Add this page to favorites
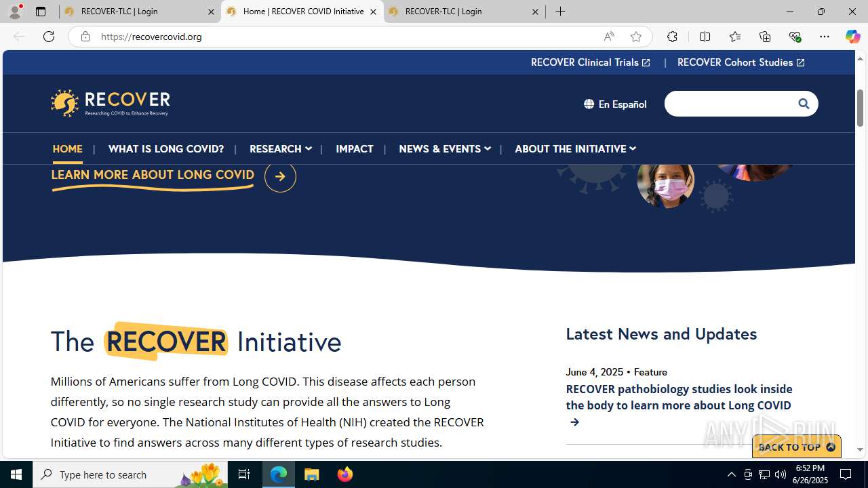Image resolution: width=868 pixels, height=488 pixels. coord(636,37)
